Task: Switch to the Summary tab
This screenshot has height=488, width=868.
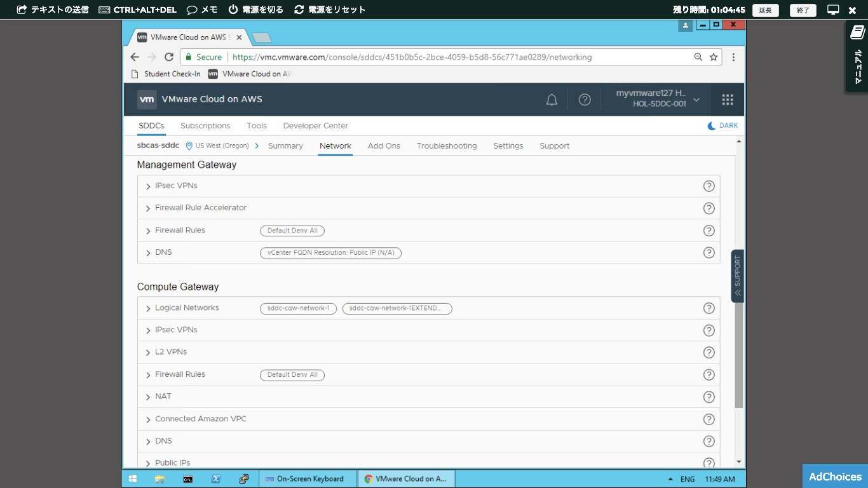Action: 285,146
